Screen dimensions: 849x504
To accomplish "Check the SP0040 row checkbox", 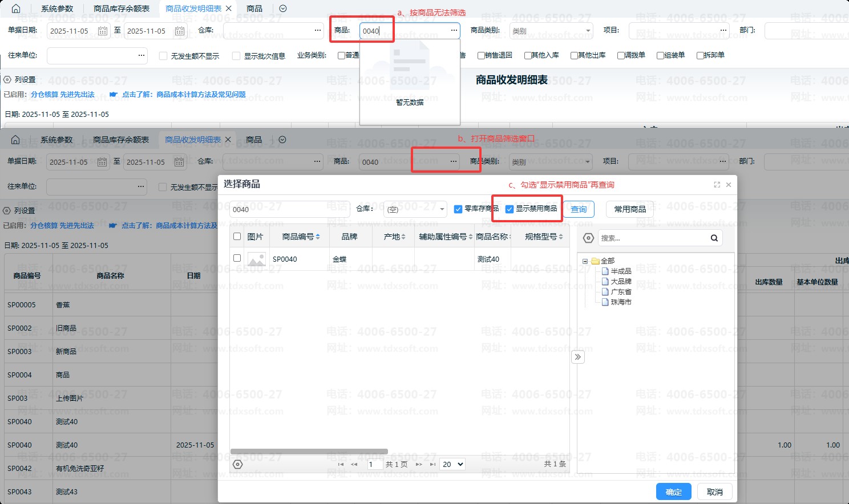I will (237, 258).
